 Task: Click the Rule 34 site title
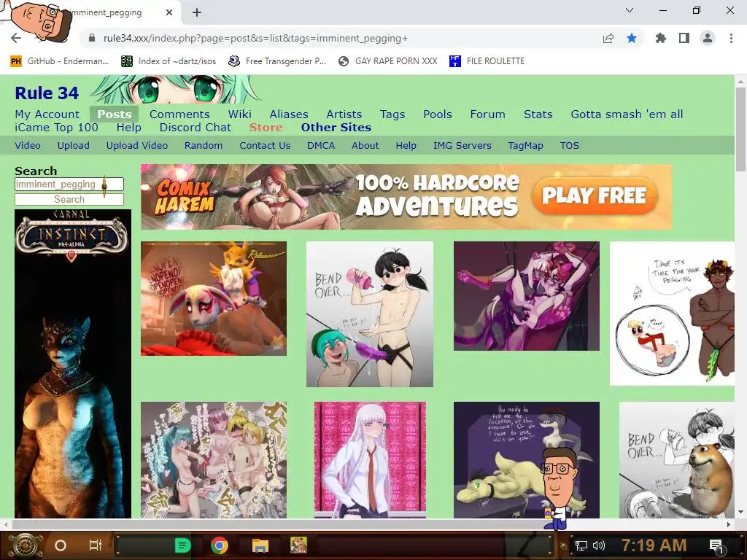[x=47, y=93]
